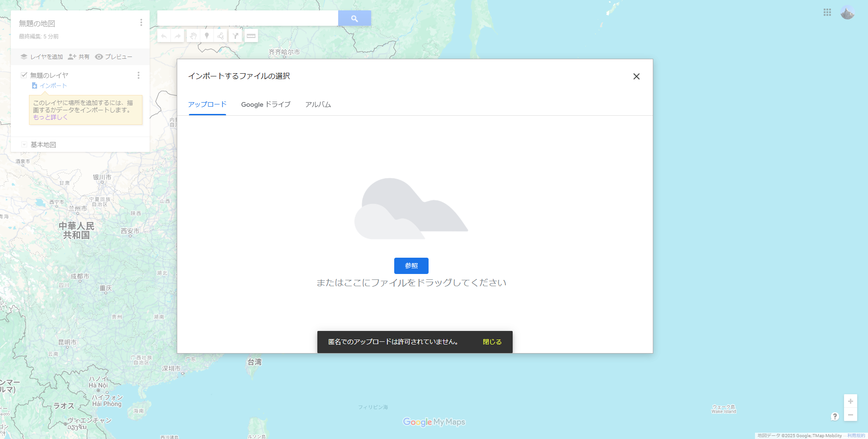Image resolution: width=868 pixels, height=439 pixels.
Task: Select the hand pan tool
Action: (193, 36)
